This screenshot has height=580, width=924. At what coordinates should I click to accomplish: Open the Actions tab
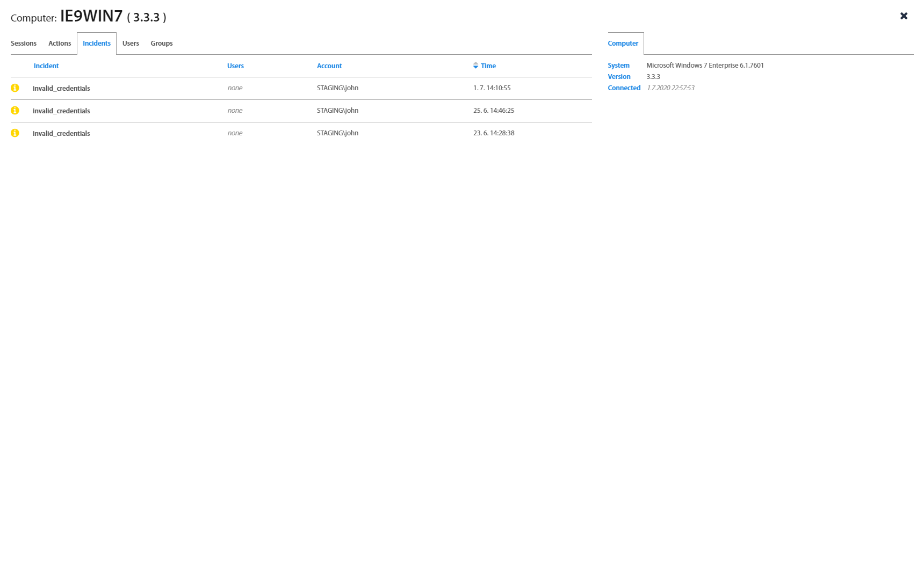click(x=60, y=44)
